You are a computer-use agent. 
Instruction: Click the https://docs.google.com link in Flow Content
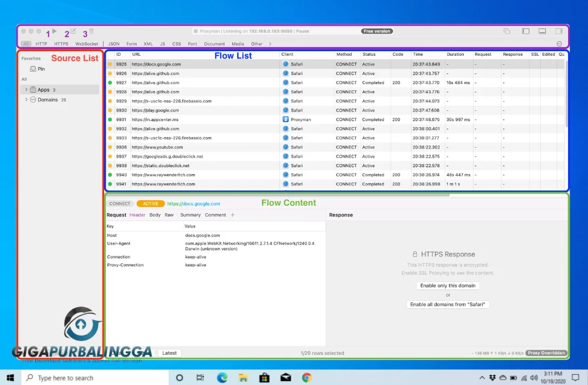tap(194, 204)
